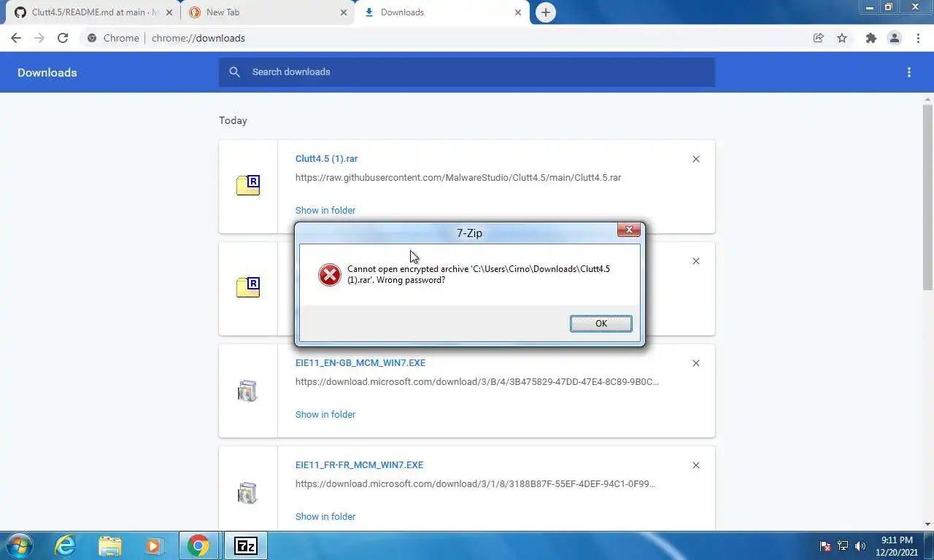Click the 7-Zip taskbar button
The image size is (934, 560).
click(246, 545)
